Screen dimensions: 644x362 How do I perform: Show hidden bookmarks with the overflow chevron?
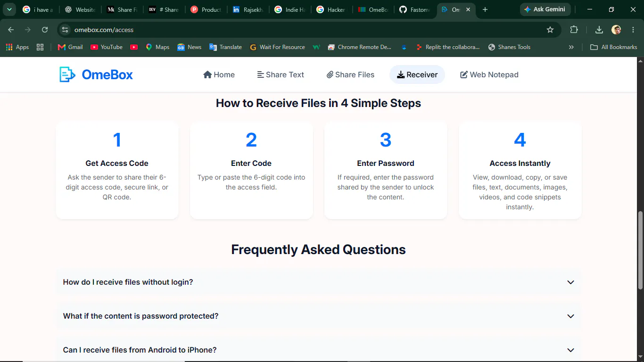tap(571, 47)
